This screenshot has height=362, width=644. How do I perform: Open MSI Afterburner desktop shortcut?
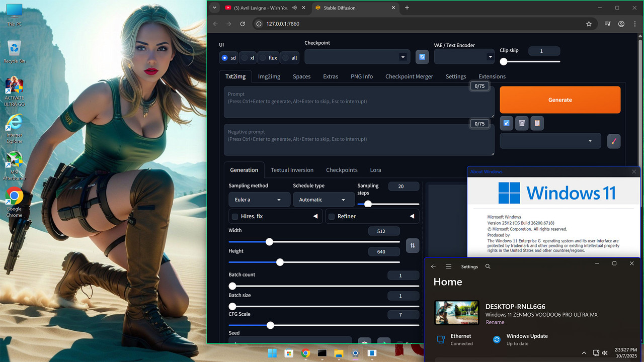click(x=14, y=166)
